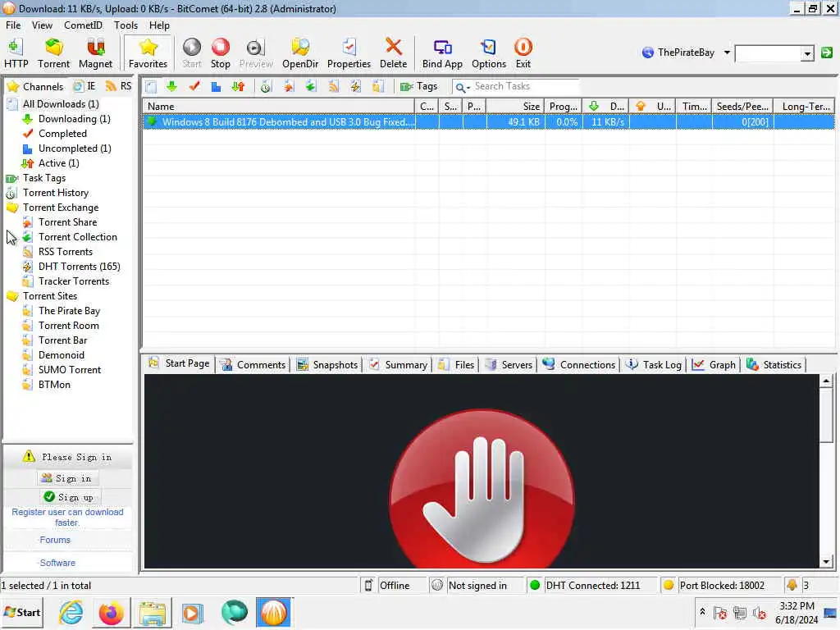The height and width of the screenshot is (630, 840).
Task: Click the HTTP download toolbar icon
Action: 16,53
